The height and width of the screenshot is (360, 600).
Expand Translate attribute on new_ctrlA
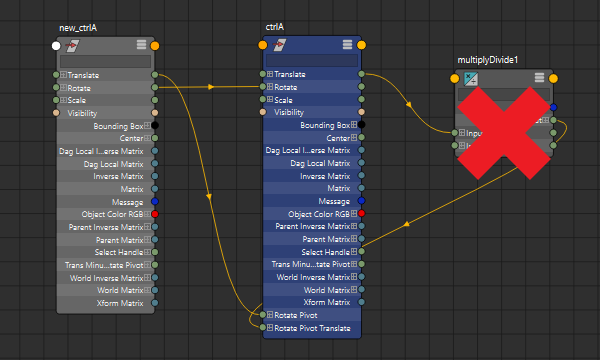click(64, 75)
